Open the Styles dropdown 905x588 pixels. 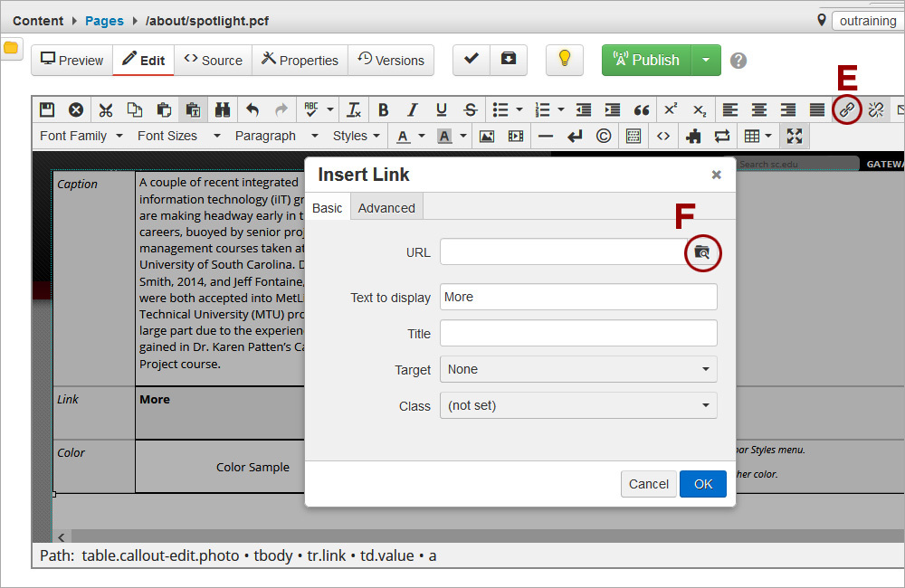pos(356,137)
